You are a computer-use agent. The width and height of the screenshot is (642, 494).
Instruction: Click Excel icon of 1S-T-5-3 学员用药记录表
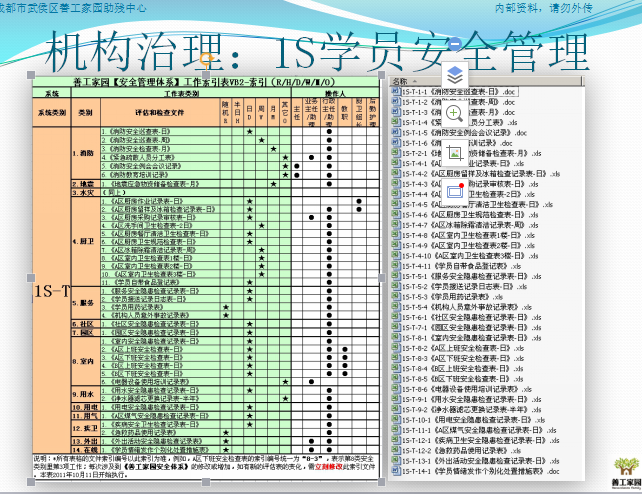[x=396, y=296]
